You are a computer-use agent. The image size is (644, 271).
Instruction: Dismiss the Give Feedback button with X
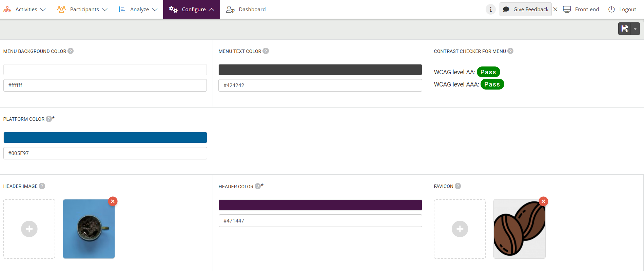click(555, 9)
